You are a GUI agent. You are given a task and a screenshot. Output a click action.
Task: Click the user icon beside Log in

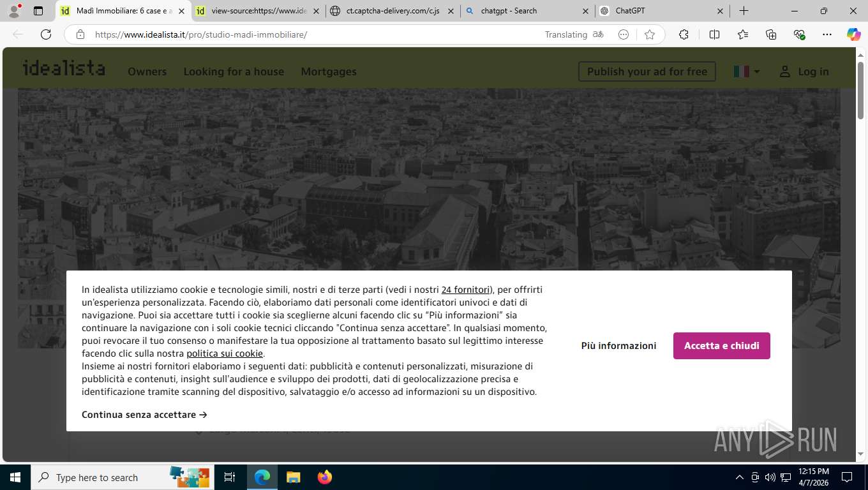785,71
